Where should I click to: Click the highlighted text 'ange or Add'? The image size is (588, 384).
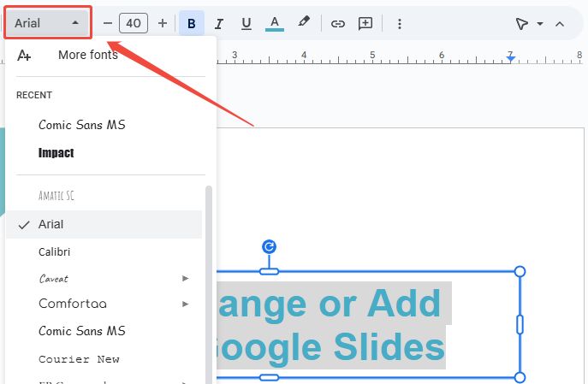330,304
